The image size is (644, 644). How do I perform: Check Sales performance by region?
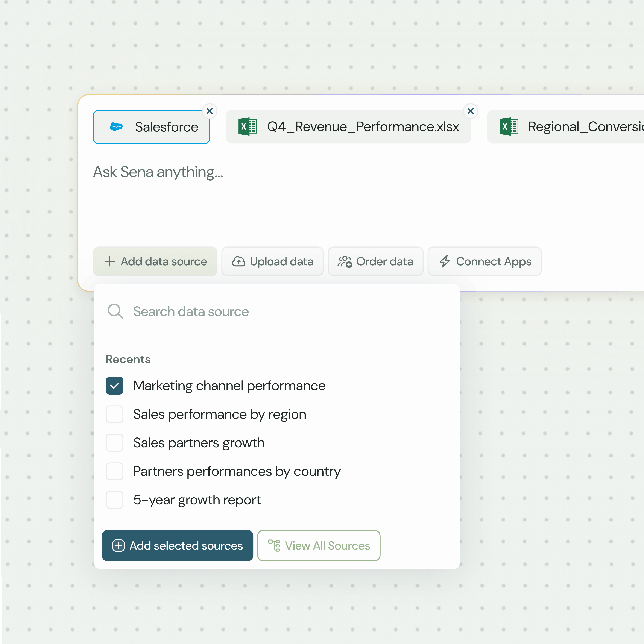click(x=114, y=414)
